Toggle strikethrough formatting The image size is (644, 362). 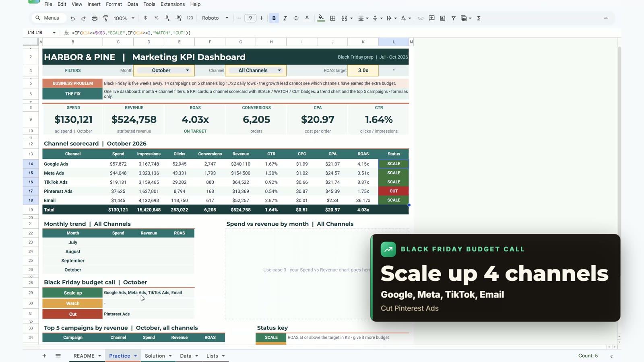(296, 18)
